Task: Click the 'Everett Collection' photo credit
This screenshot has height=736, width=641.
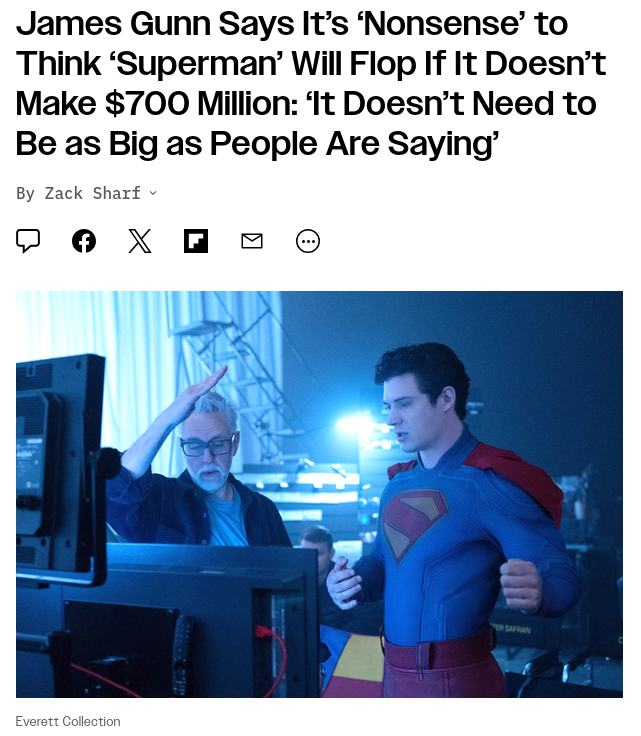Action: pos(68,721)
